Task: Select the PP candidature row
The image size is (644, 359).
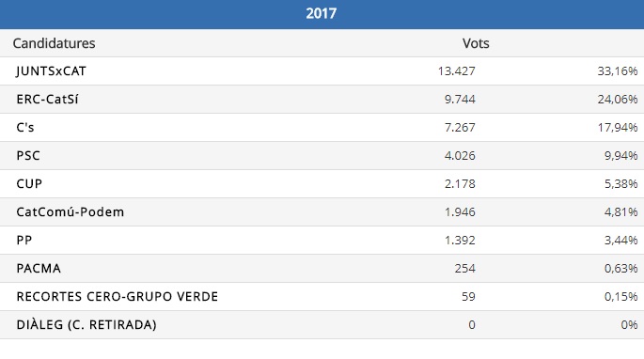Action: click(x=322, y=240)
